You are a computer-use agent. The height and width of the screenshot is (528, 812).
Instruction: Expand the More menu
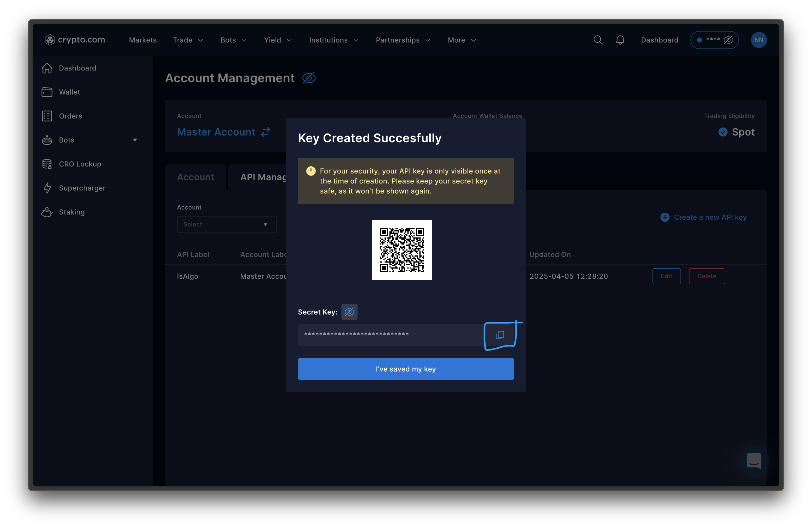[x=461, y=40]
